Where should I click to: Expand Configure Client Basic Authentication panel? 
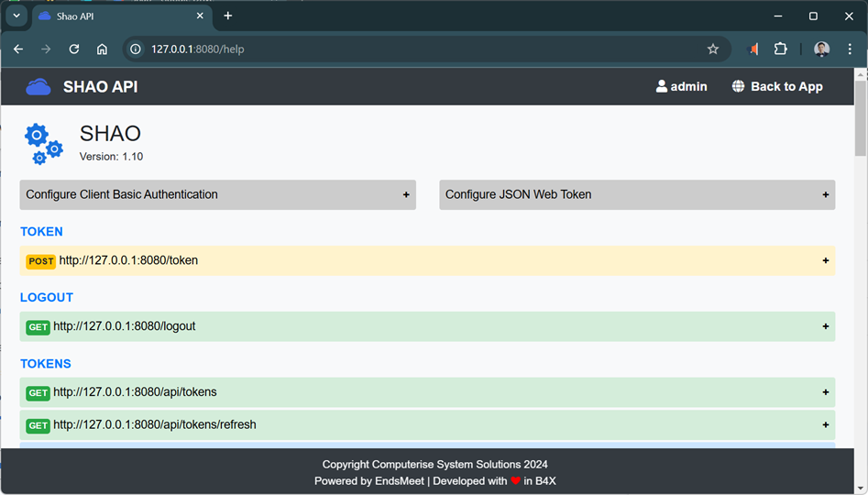click(x=217, y=195)
